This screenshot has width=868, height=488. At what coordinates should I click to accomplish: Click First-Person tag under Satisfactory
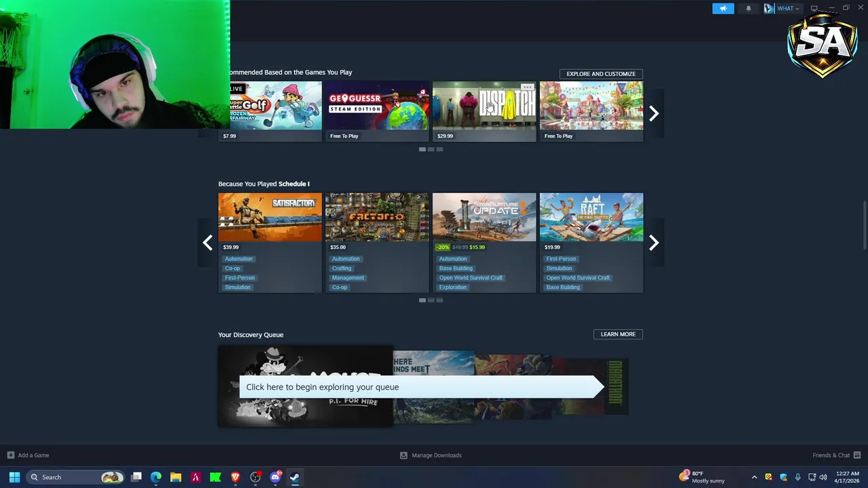(240, 278)
